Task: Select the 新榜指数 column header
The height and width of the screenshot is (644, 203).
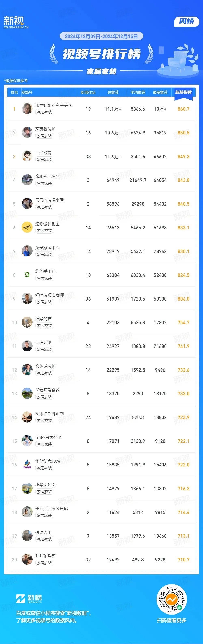Action: tap(184, 92)
